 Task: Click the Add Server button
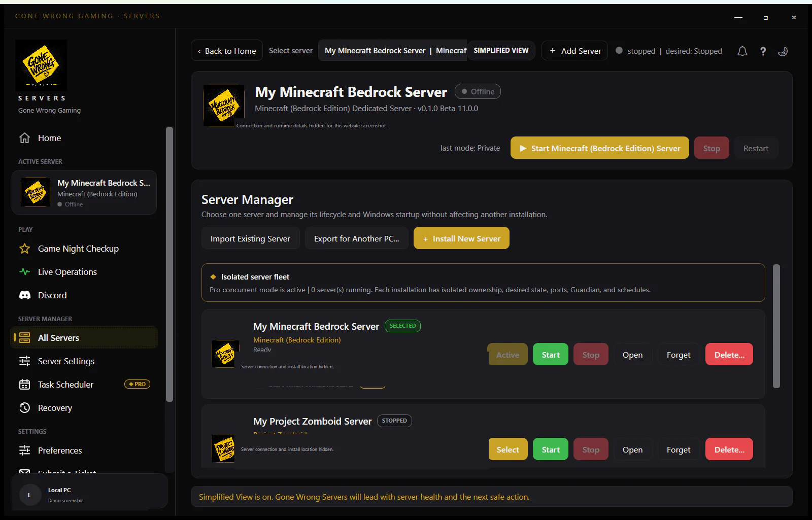pos(574,51)
